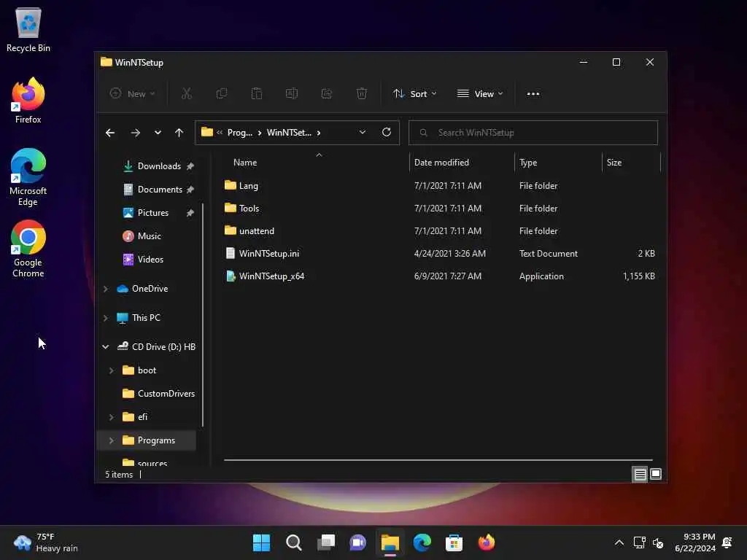Expand the efi folder node
The width and height of the screenshot is (747, 560).
(x=112, y=417)
